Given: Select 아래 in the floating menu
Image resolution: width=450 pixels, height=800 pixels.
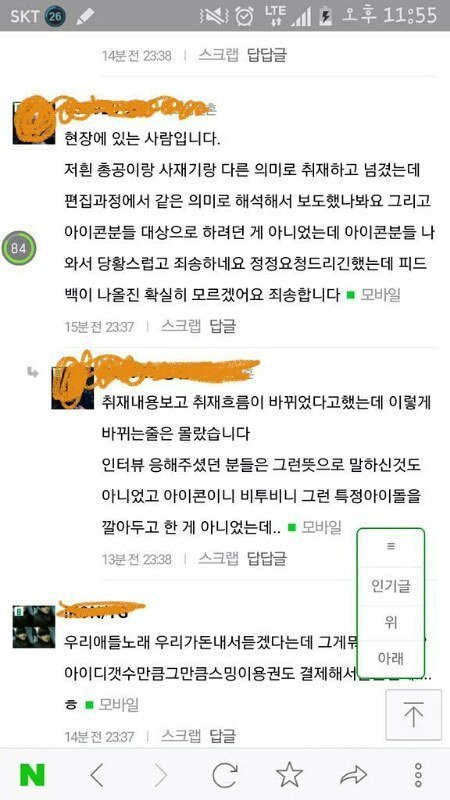Looking at the screenshot, I should [x=391, y=659].
